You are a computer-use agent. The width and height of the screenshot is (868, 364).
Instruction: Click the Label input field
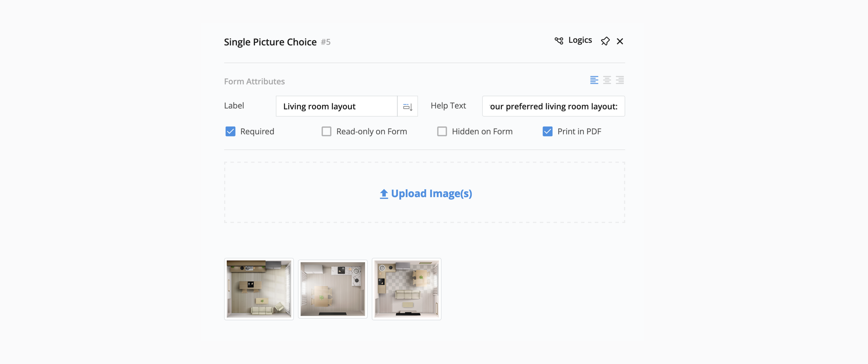pyautogui.click(x=336, y=107)
